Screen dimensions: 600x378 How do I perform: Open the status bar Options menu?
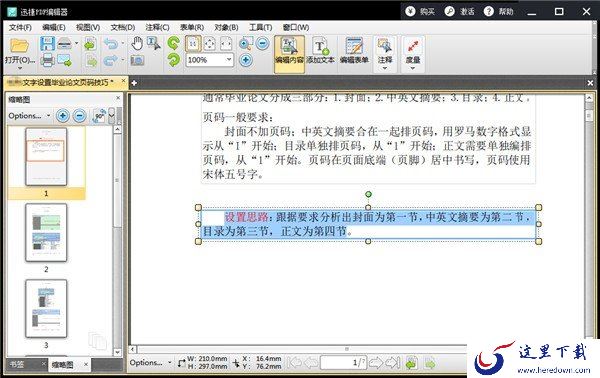(150, 362)
